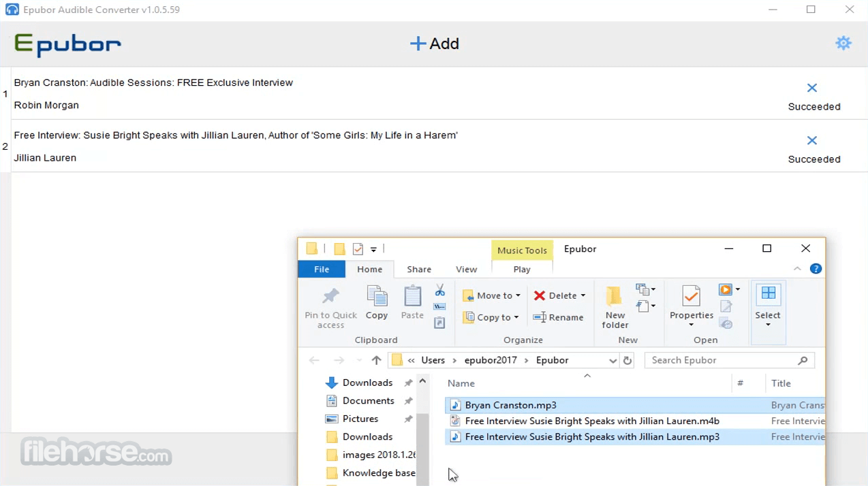Refresh the Epubor folder view
This screenshot has height=486, width=868.
627,361
